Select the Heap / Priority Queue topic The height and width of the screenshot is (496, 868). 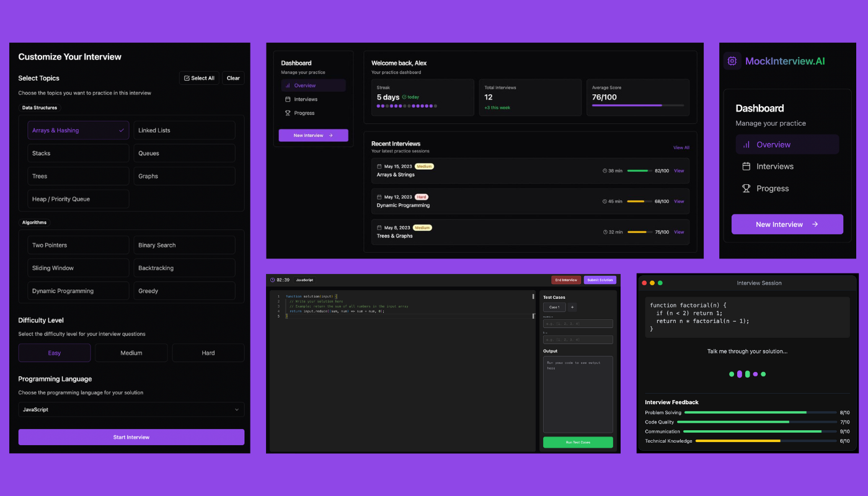pyautogui.click(x=78, y=199)
